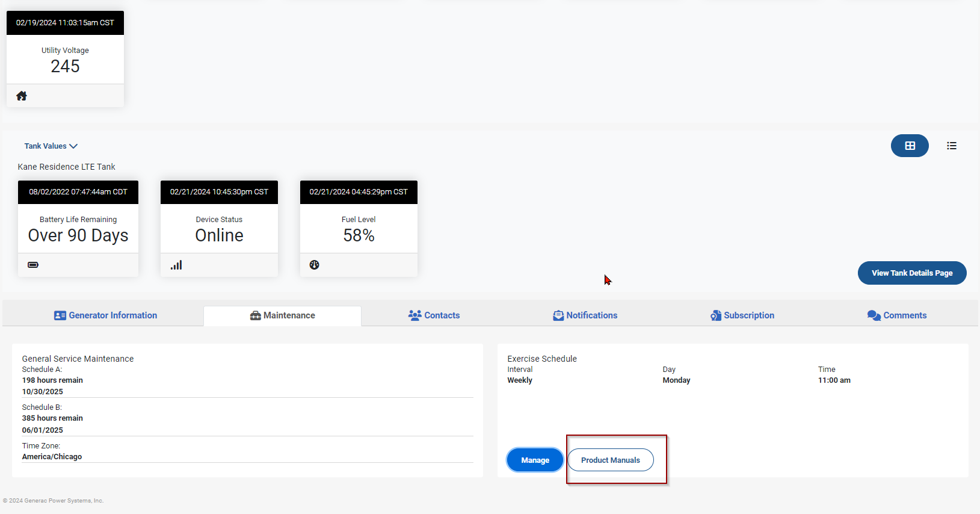Click the Generator Information card icon

click(60, 315)
